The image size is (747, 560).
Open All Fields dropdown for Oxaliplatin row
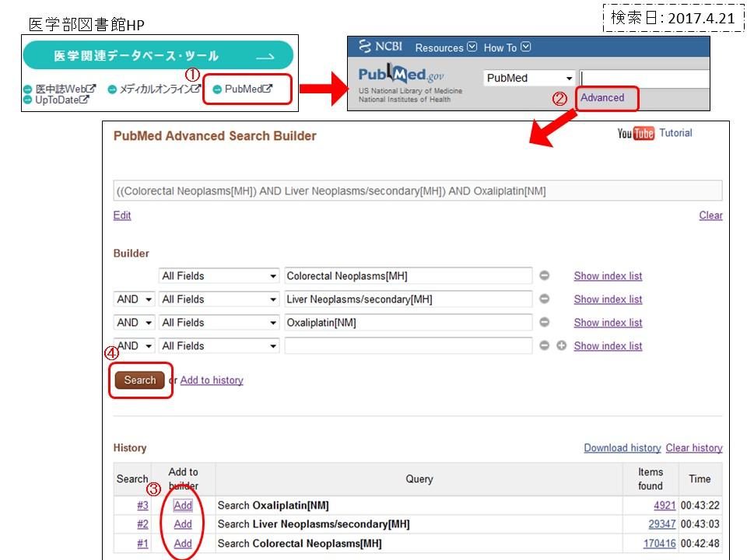pyautogui.click(x=219, y=322)
